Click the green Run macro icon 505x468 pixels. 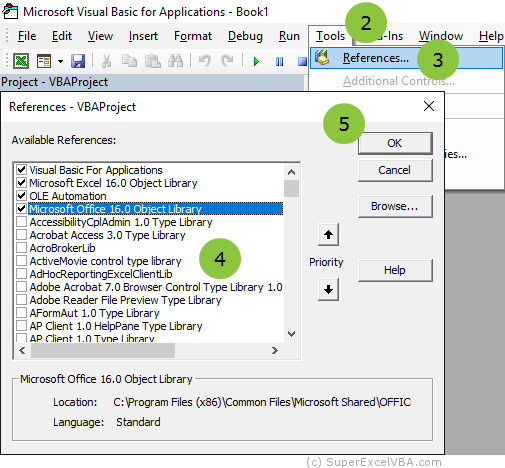(256, 62)
